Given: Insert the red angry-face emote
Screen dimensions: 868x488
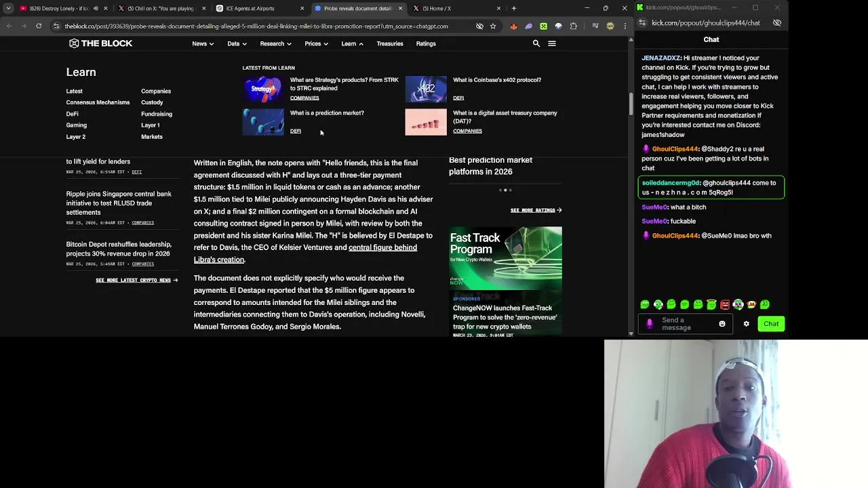Looking at the screenshot, I should click(725, 305).
